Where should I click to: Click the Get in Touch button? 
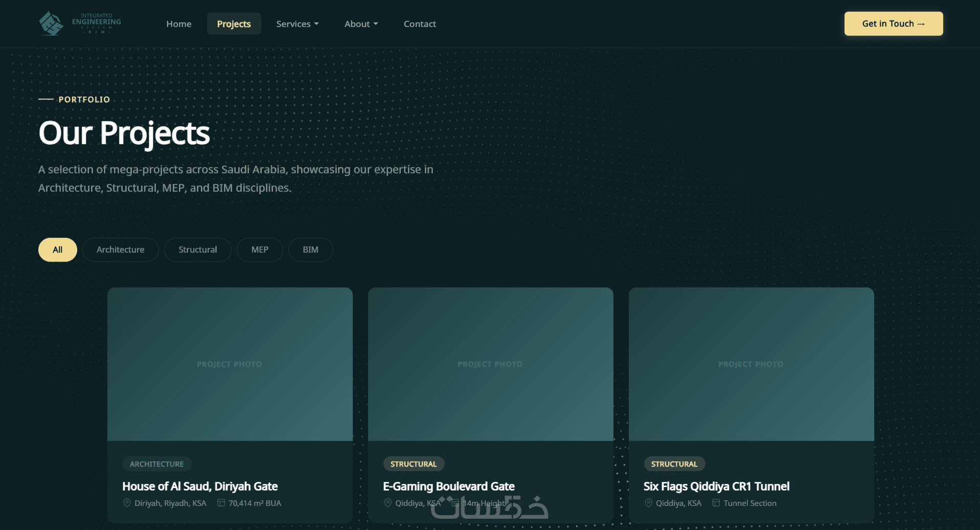894,24
